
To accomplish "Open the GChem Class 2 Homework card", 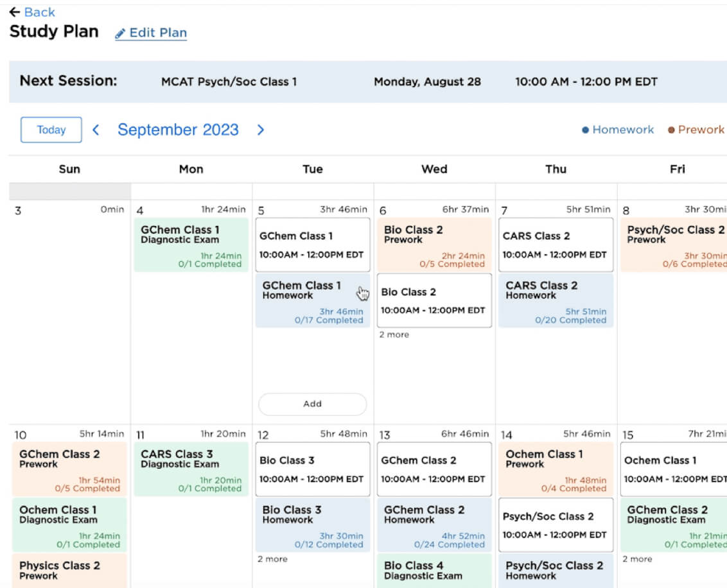I will pyautogui.click(x=434, y=524).
